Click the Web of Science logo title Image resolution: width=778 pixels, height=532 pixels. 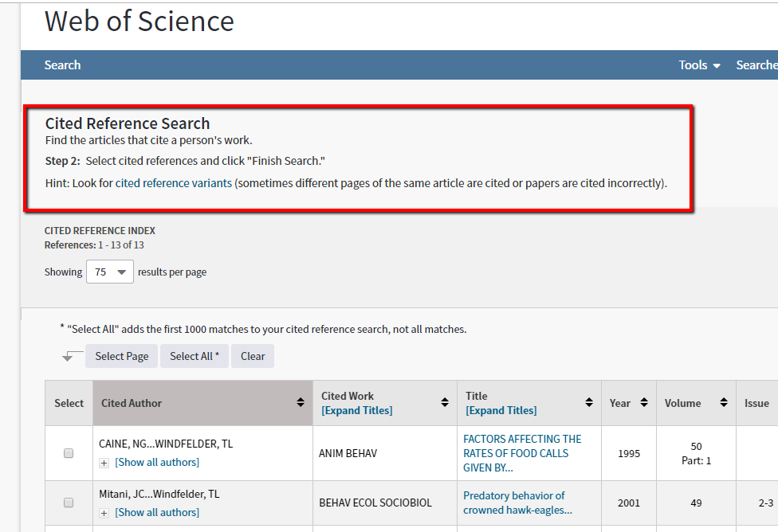(x=139, y=22)
